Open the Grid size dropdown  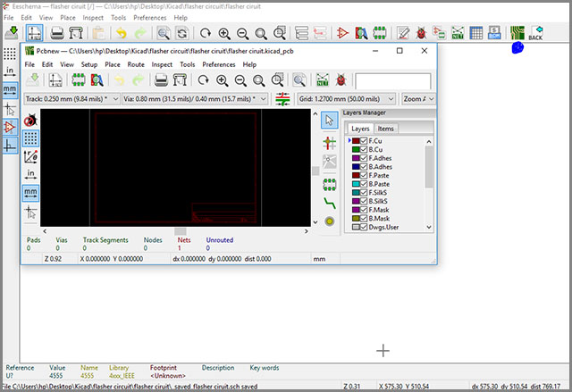pos(346,99)
